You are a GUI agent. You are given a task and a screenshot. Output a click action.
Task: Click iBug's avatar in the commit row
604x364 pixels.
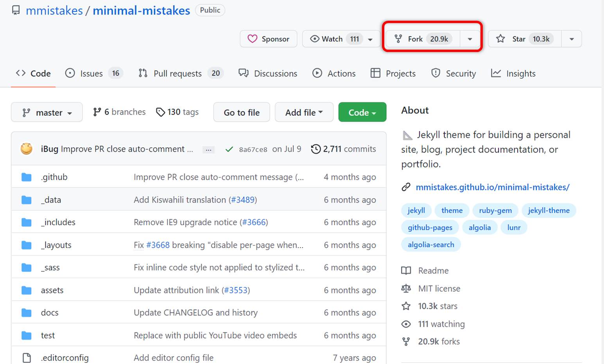coord(27,149)
